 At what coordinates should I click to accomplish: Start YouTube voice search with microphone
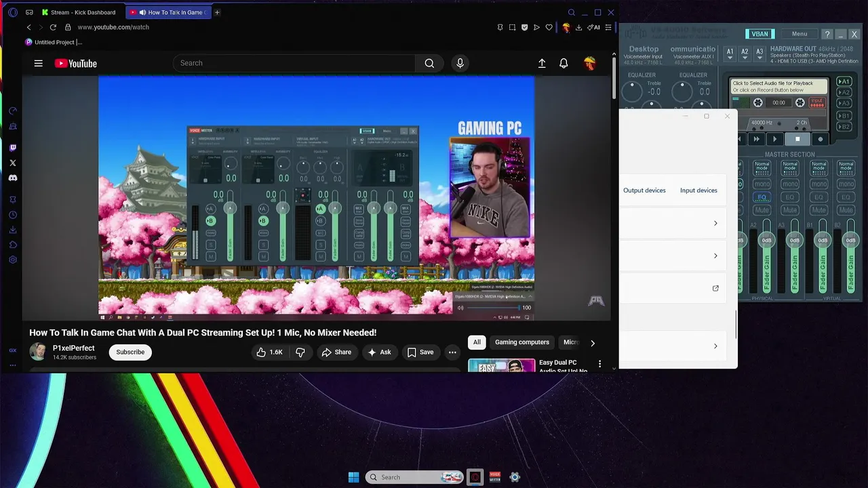coord(460,63)
